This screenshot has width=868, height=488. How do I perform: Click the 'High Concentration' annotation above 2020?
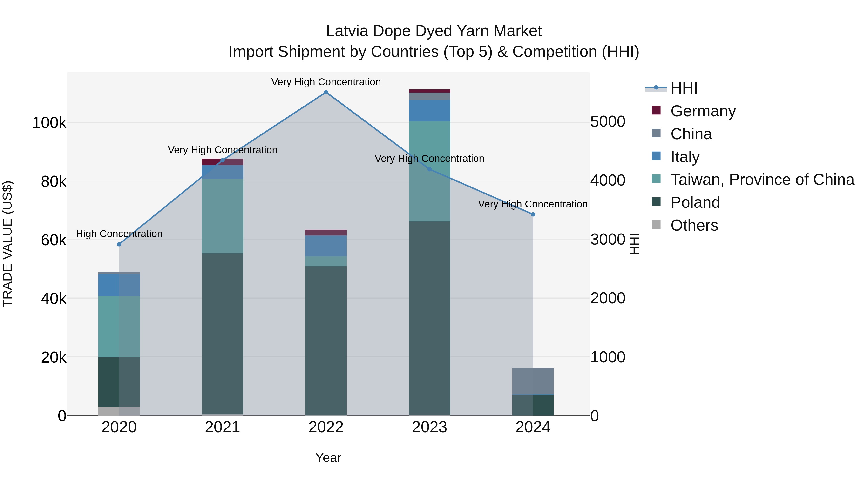click(119, 234)
